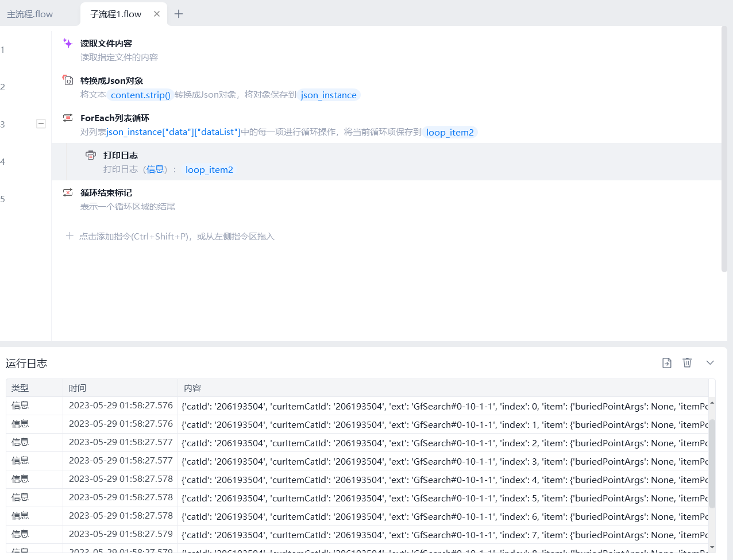Click the plus icon beside 点击添加指令
This screenshot has width=733, height=560.
point(70,236)
